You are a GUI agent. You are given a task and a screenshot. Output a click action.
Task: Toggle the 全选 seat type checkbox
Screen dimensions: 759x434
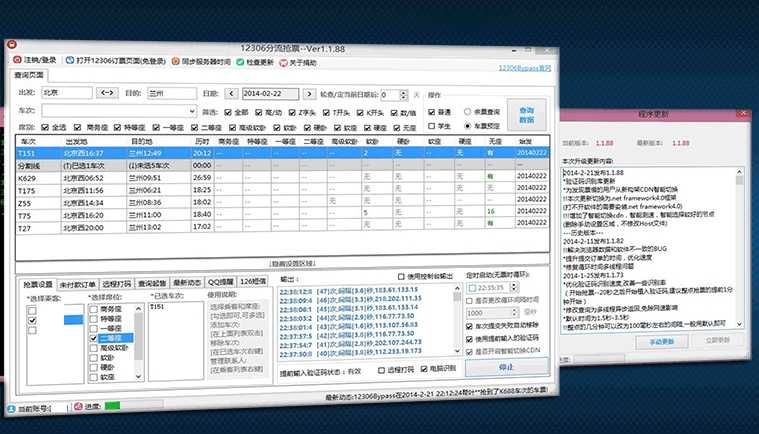click(45, 127)
